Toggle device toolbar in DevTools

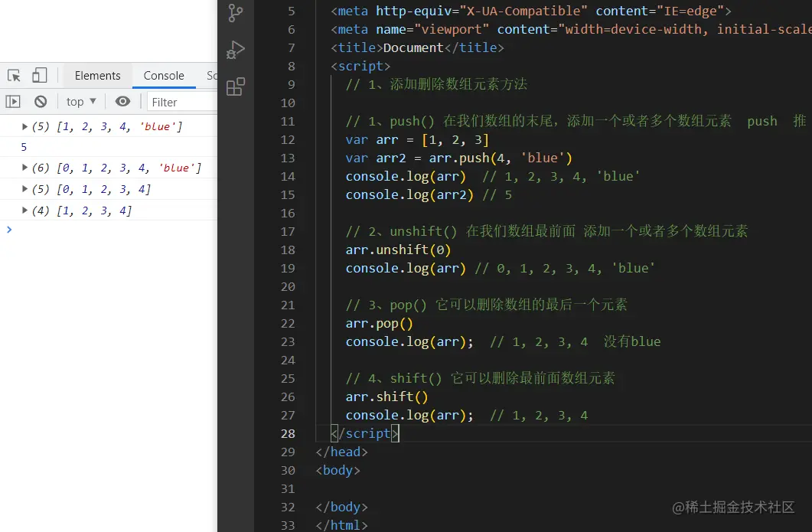point(39,76)
